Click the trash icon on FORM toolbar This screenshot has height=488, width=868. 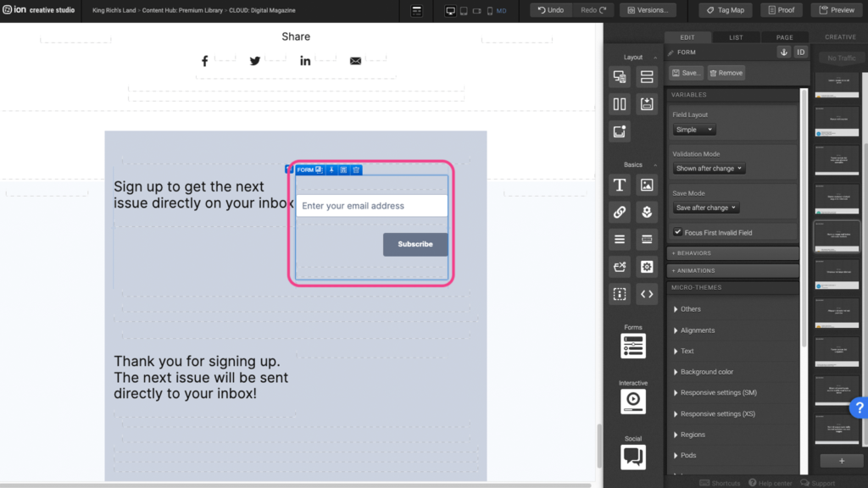point(357,169)
